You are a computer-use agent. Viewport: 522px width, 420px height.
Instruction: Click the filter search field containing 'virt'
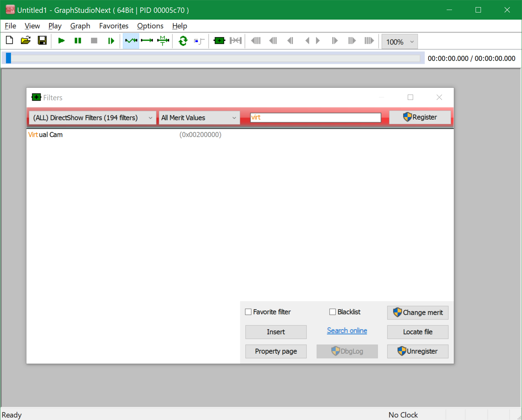[x=316, y=117]
